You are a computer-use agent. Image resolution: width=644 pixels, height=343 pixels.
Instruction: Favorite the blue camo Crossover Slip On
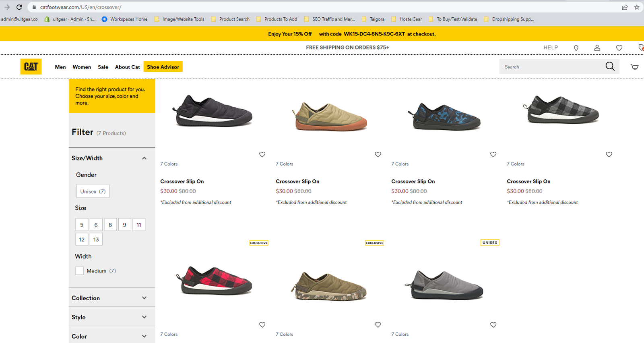coord(493,154)
